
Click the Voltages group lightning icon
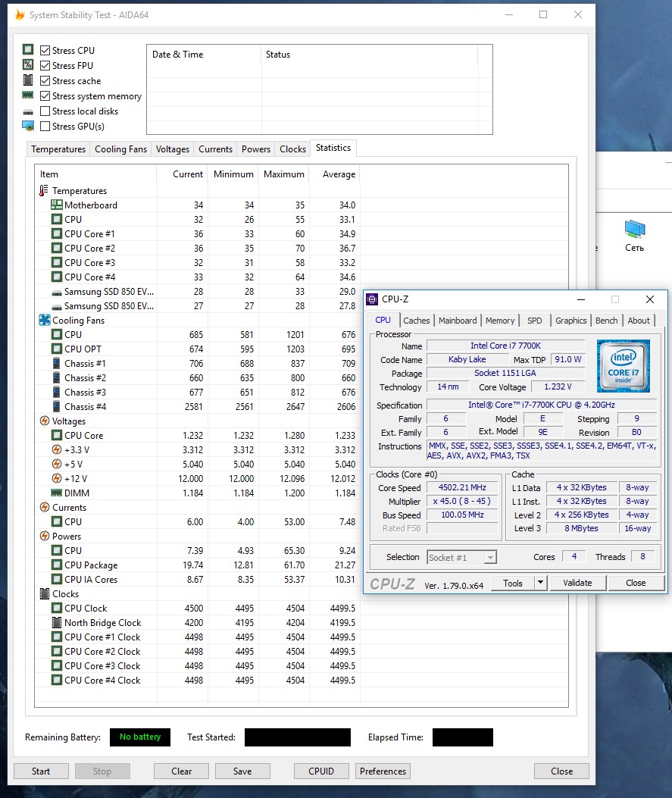44,421
